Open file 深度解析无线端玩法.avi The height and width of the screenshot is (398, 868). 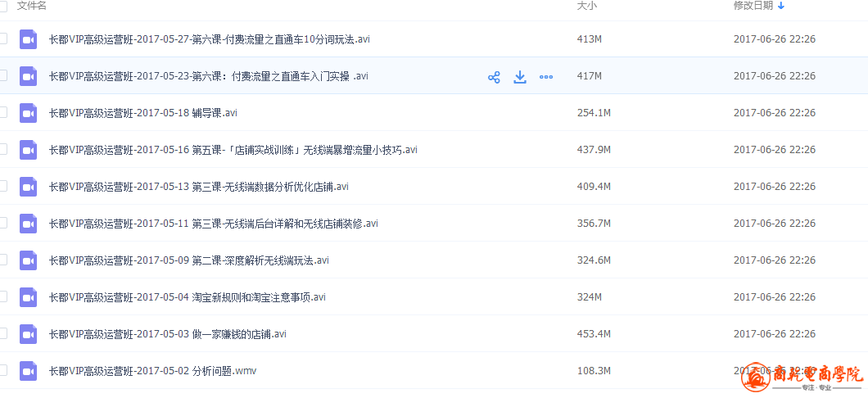pyautogui.click(x=189, y=260)
